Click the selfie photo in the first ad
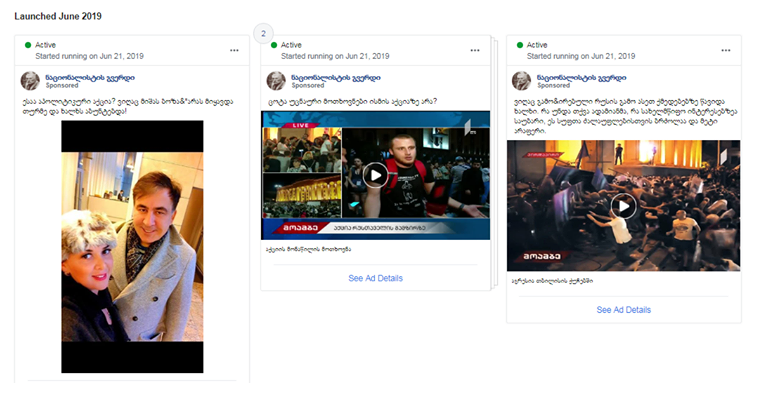The height and width of the screenshot is (395, 757). 132,247
